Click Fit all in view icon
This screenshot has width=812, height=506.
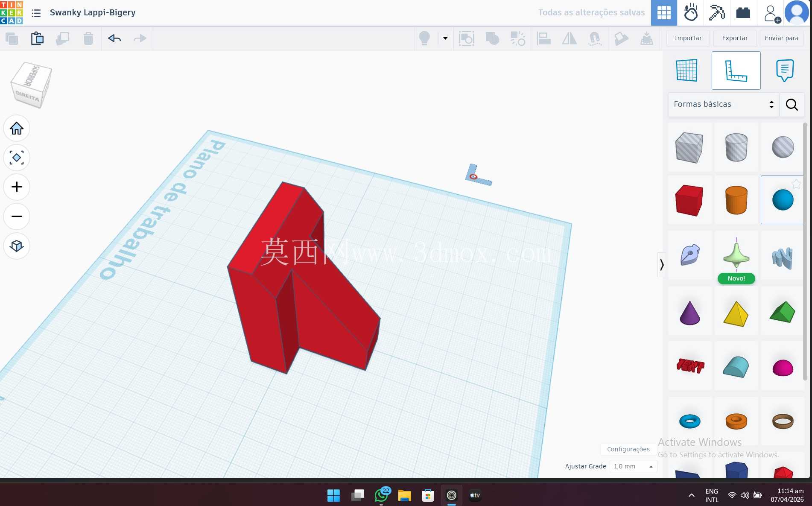point(17,158)
